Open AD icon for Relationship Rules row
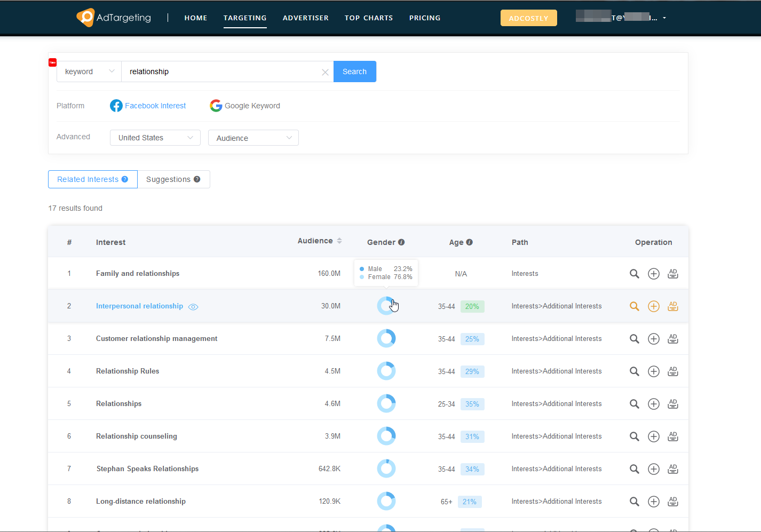 (672, 371)
